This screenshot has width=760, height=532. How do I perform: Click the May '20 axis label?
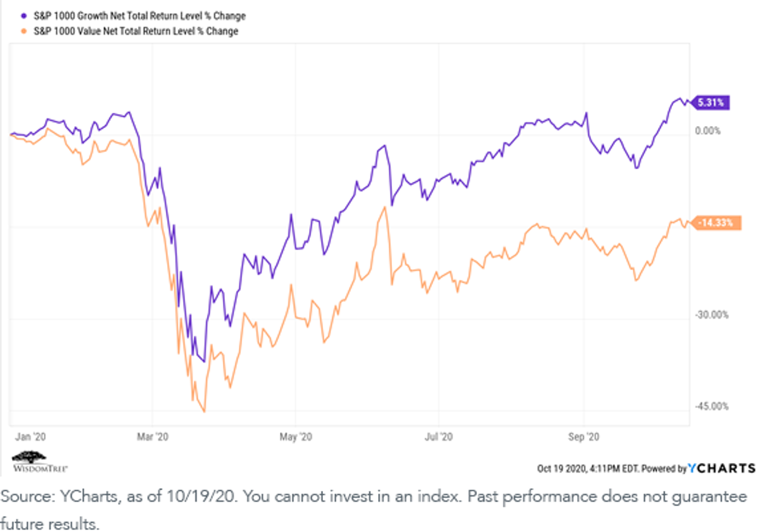pos(296,437)
